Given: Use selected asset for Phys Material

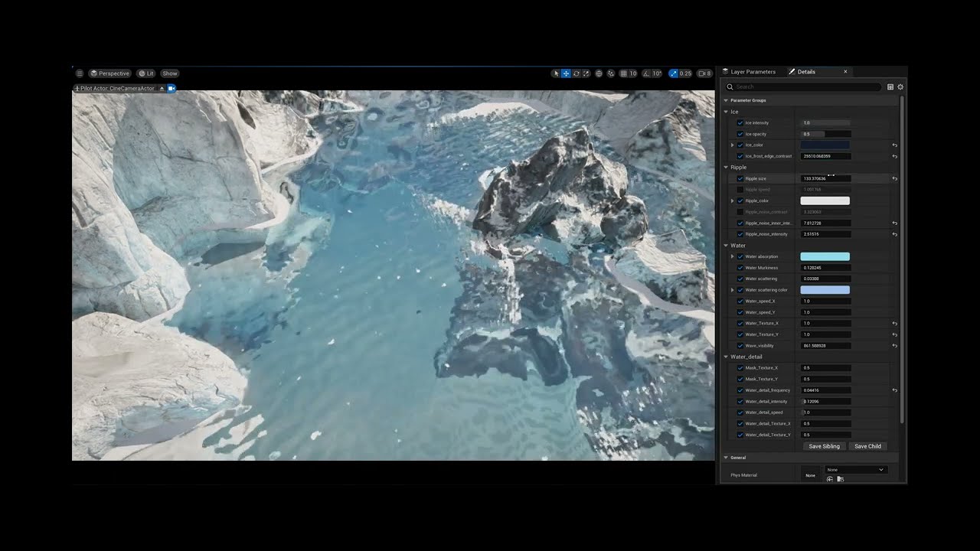Looking at the screenshot, I should pyautogui.click(x=830, y=479).
